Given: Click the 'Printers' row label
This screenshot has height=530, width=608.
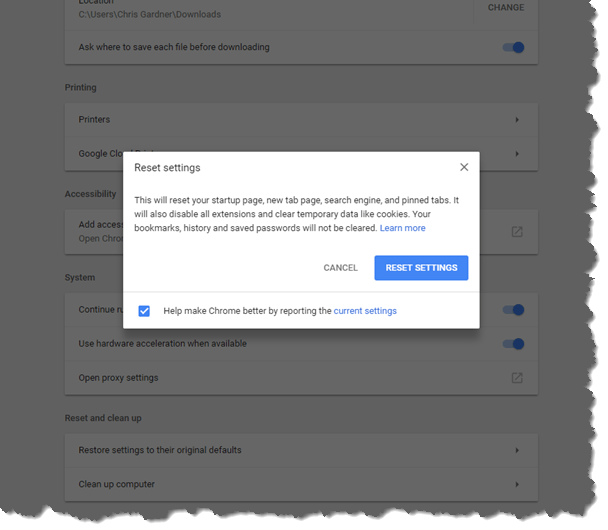Looking at the screenshot, I should pos(94,120).
